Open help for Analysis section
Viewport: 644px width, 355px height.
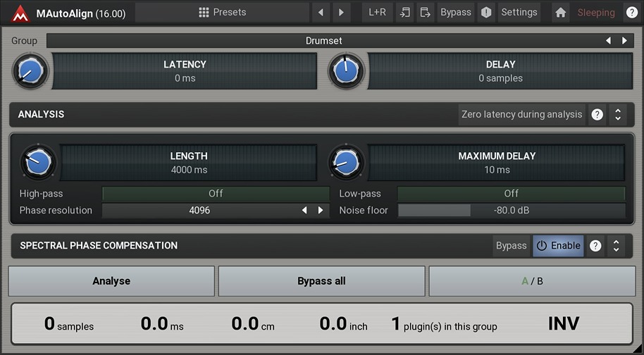597,114
